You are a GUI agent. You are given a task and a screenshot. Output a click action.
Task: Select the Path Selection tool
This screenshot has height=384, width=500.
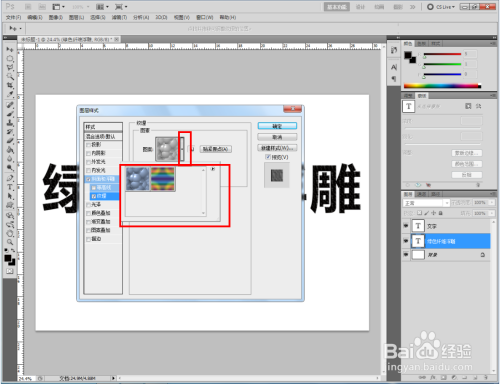tap(10, 196)
